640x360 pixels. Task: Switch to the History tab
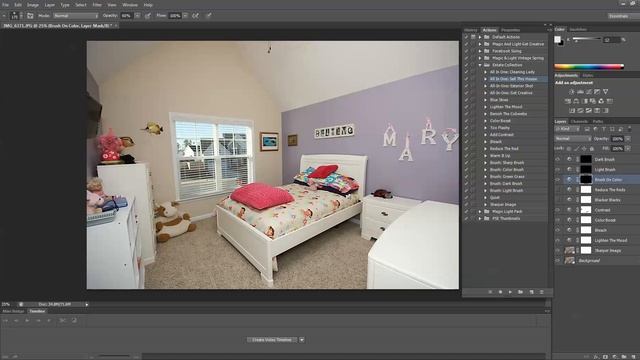[471, 30]
